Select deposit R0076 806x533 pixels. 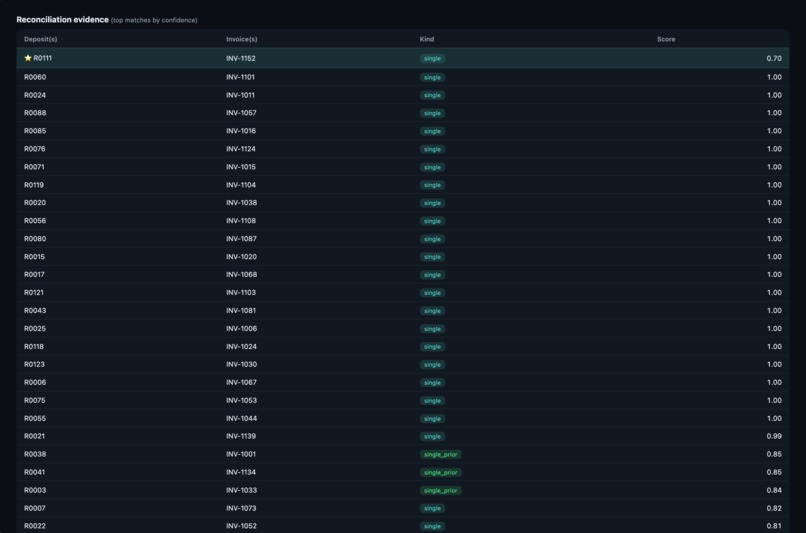tap(34, 149)
